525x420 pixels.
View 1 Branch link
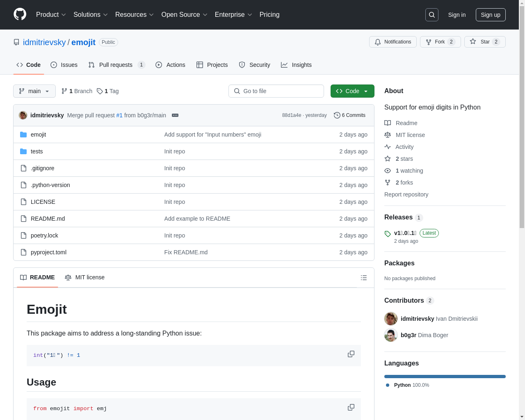[x=77, y=91]
